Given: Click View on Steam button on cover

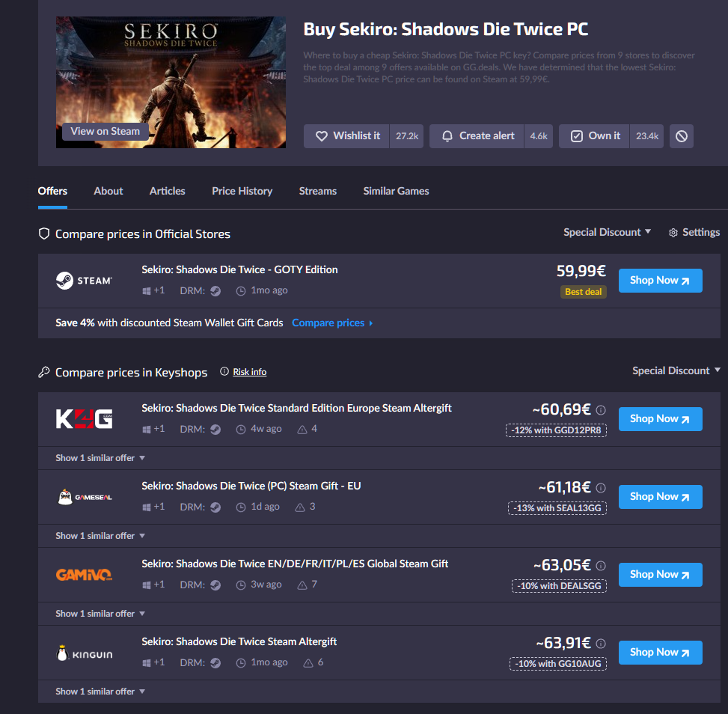Looking at the screenshot, I should click(x=105, y=132).
